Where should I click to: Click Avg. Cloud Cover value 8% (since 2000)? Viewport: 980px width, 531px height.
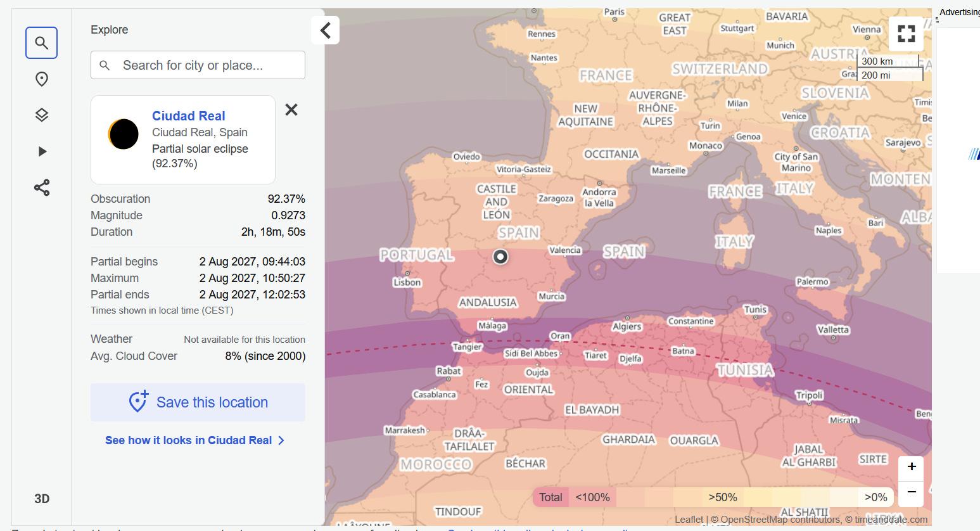click(265, 356)
